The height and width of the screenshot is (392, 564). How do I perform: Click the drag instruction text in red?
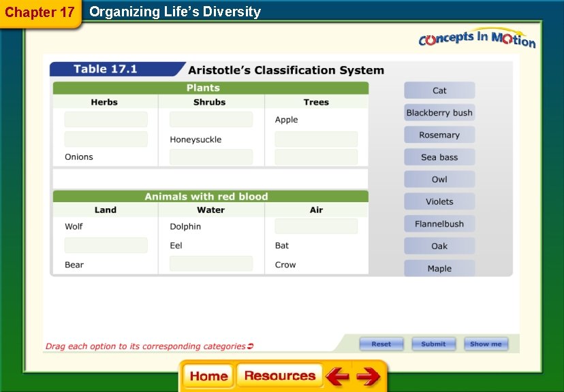coord(149,346)
